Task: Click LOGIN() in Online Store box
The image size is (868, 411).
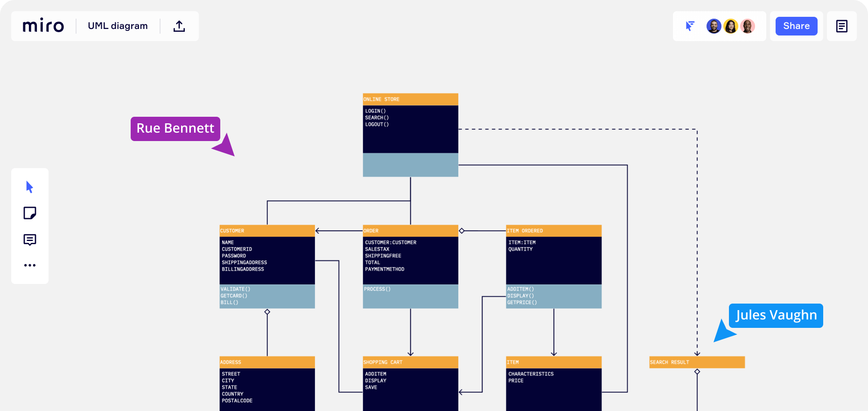Action: coord(376,111)
